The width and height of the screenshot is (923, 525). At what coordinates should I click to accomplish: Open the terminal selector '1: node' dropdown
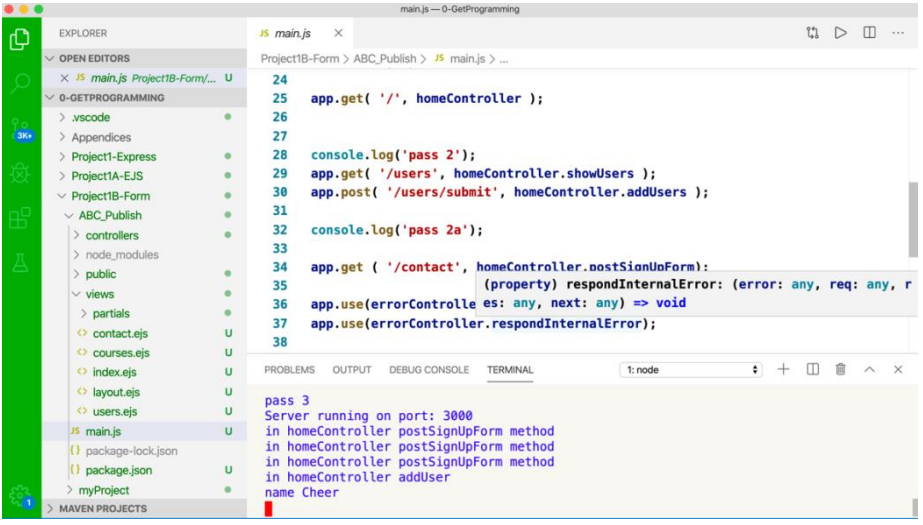click(692, 370)
